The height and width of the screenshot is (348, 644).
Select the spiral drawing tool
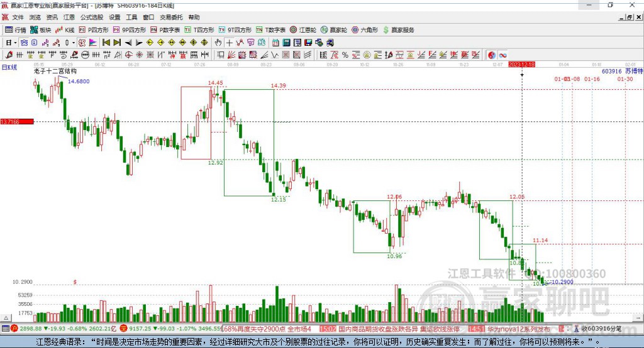click(64, 55)
